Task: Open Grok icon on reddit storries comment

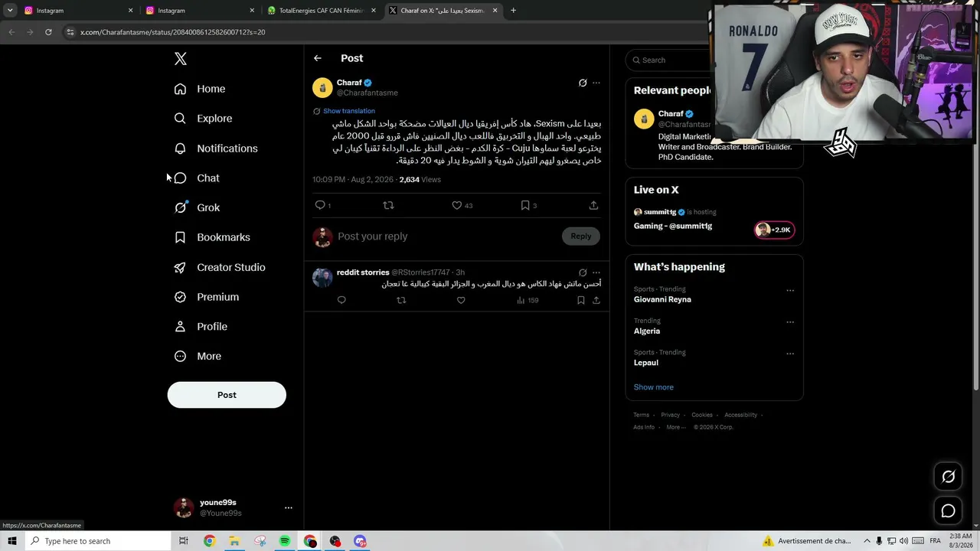Action: [x=583, y=272]
